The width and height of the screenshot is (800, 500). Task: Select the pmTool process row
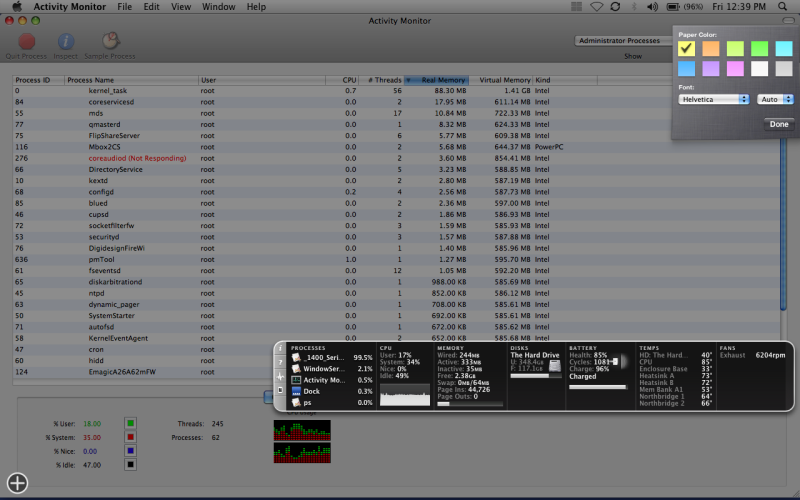click(396, 259)
